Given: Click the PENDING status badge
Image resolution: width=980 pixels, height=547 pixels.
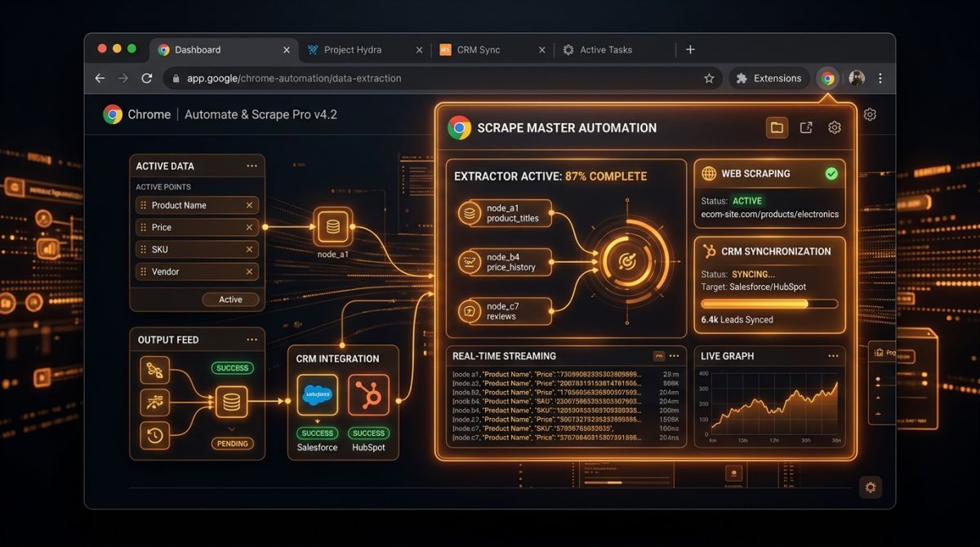Looking at the screenshot, I should (232, 444).
